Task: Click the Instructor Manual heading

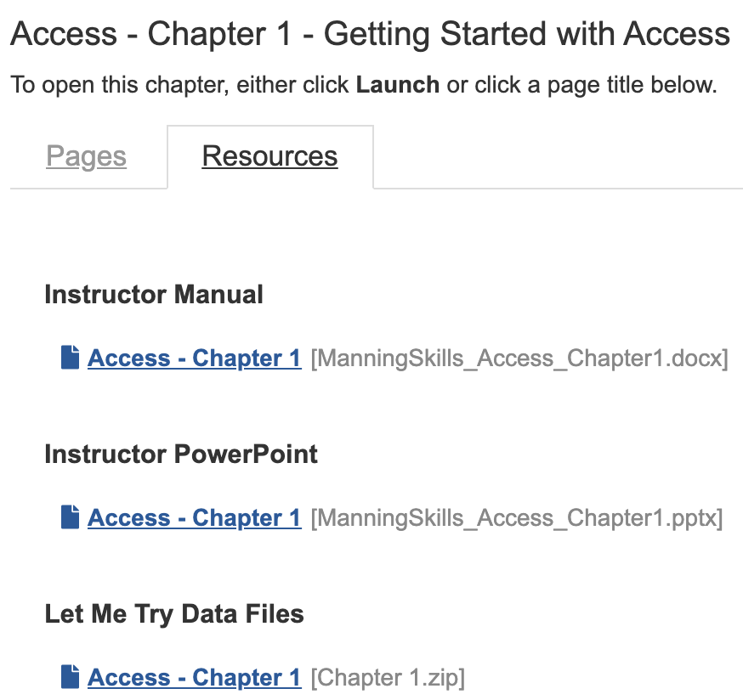Action: pos(154,294)
